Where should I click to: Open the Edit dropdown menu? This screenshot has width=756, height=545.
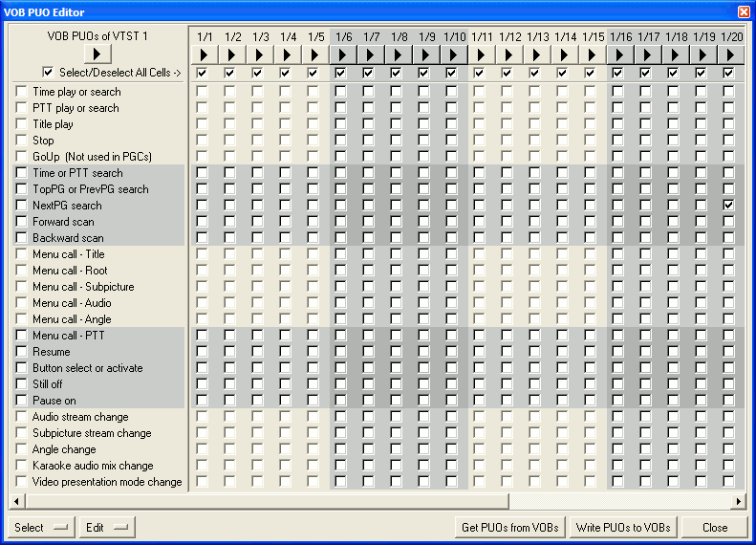pyautogui.click(x=108, y=527)
